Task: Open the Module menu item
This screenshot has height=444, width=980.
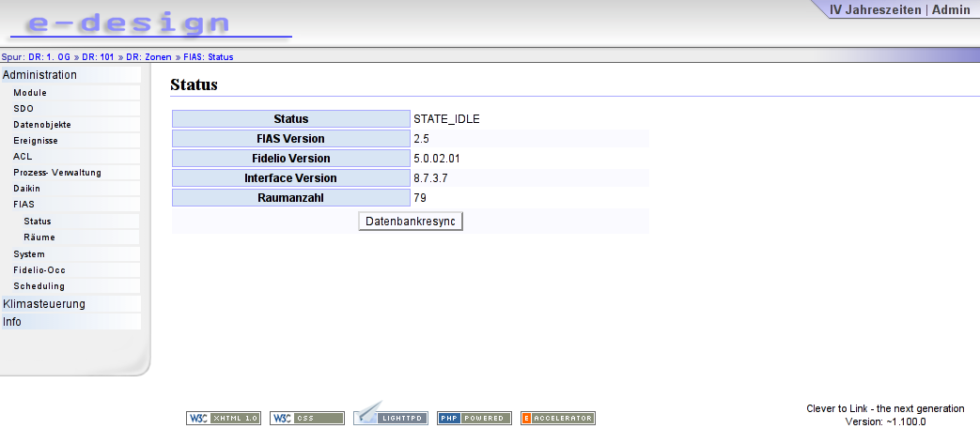Action: 30,92
